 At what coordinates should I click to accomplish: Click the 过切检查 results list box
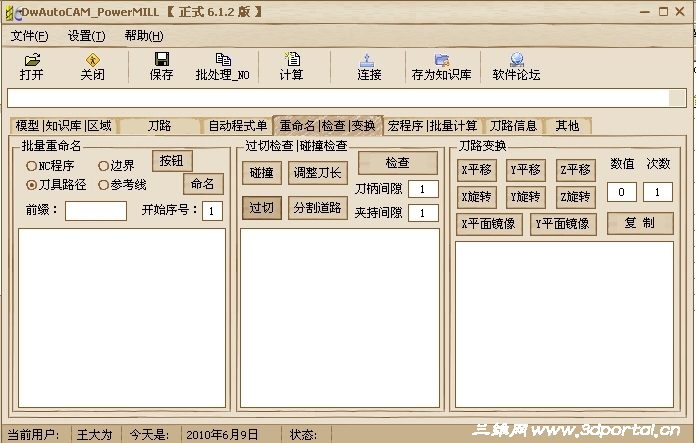coord(340,318)
